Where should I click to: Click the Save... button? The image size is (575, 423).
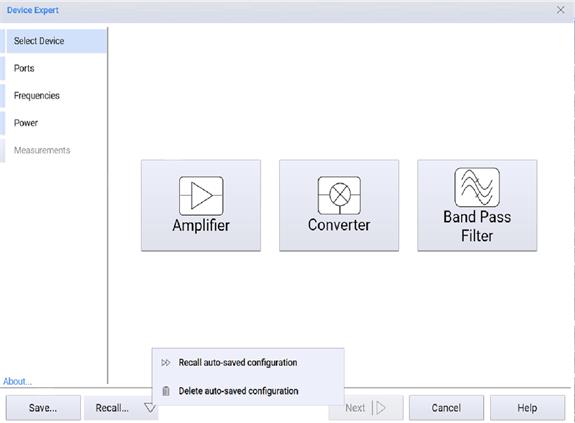pyautogui.click(x=43, y=408)
